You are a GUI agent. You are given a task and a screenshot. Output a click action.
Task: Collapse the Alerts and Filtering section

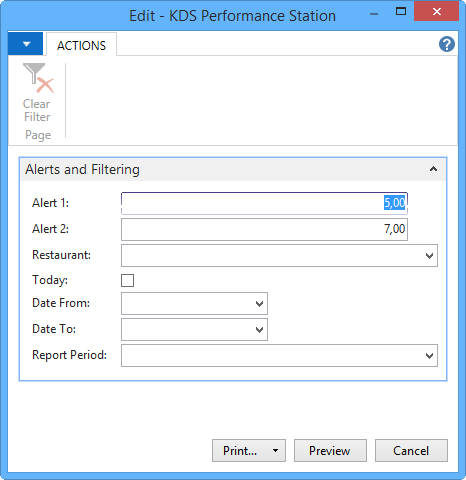click(433, 169)
